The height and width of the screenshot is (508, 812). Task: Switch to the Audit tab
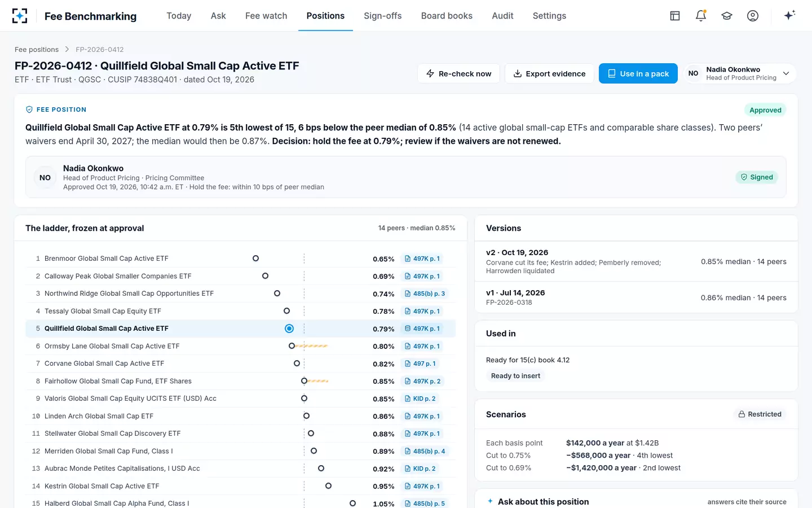(502, 16)
